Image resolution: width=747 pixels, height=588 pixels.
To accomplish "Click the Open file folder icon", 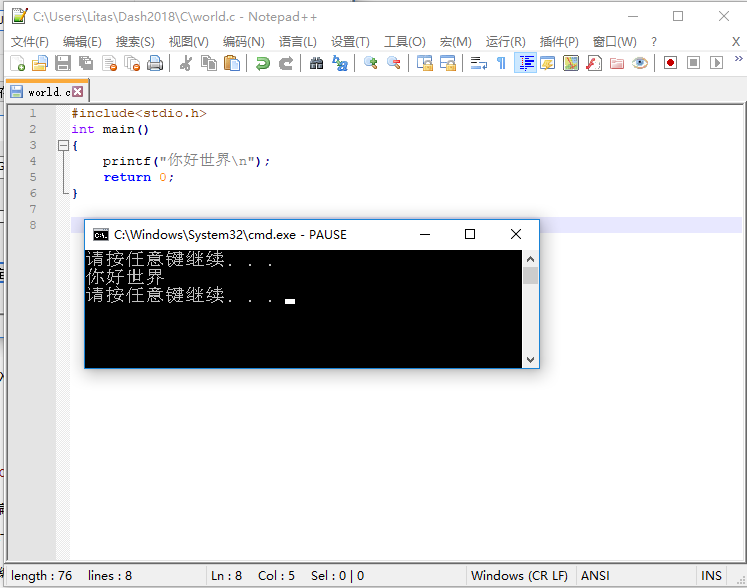I will [x=40, y=63].
